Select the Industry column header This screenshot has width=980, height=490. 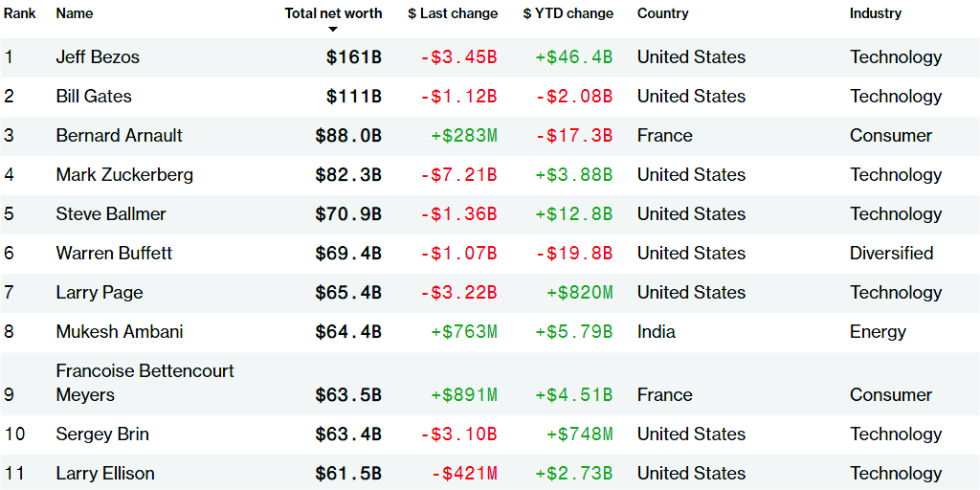[x=875, y=13]
